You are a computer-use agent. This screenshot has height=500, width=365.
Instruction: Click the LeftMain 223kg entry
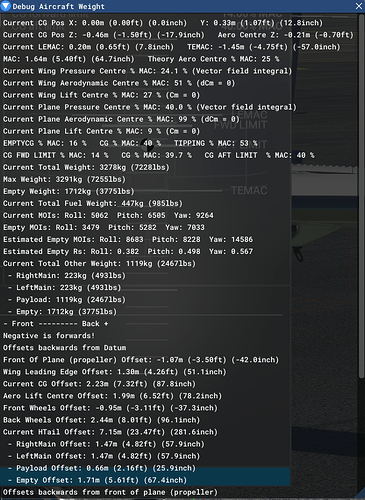(x=64, y=288)
